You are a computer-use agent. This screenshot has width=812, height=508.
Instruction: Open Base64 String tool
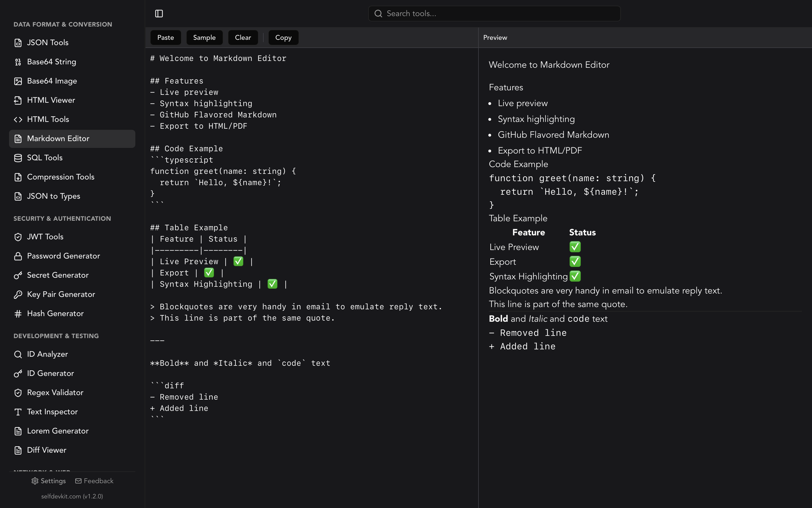[72, 62]
